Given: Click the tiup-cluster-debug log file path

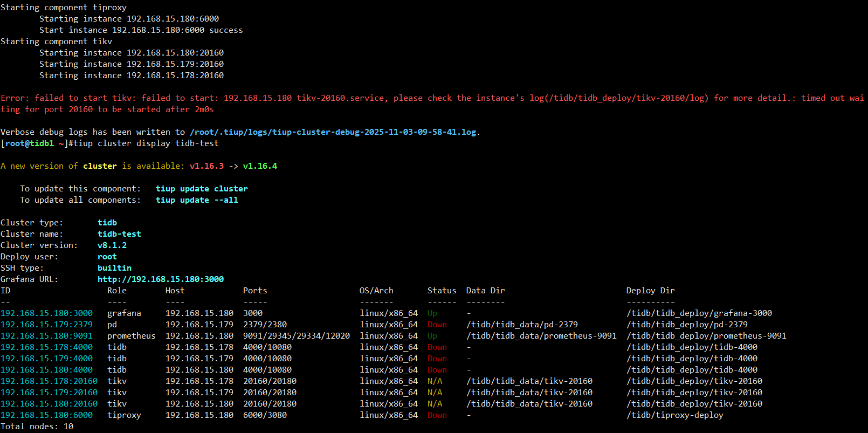Looking at the screenshot, I should pyautogui.click(x=333, y=132).
